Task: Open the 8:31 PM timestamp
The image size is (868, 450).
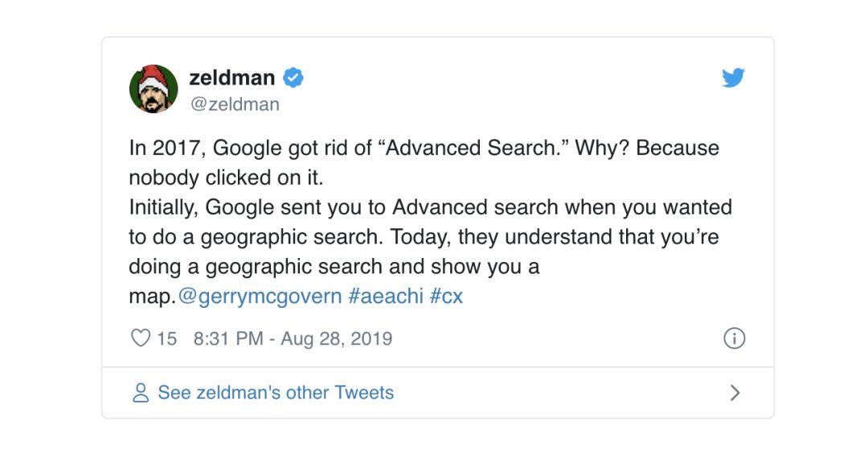Action: point(228,338)
